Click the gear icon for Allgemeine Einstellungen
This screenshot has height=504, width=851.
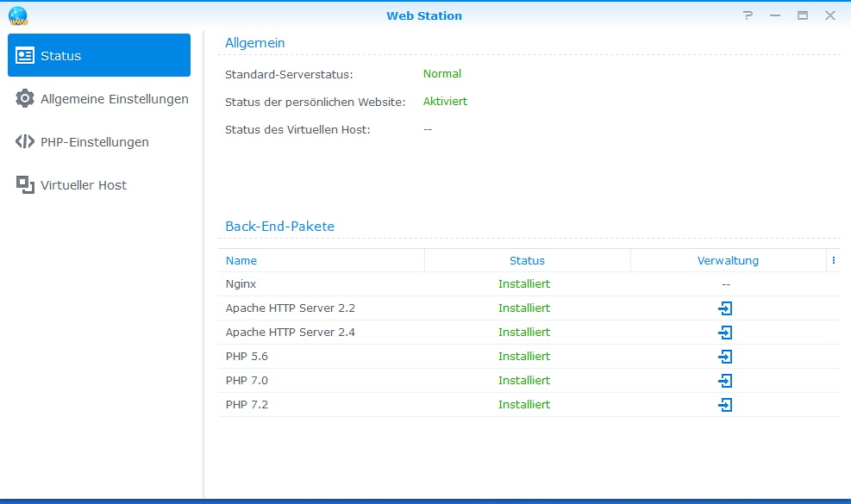pos(25,99)
